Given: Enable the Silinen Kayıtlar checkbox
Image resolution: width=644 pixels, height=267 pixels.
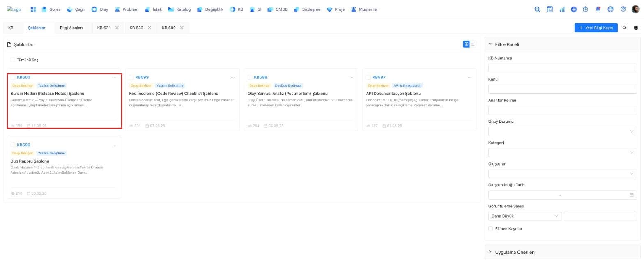Looking at the screenshot, I should [x=490, y=229].
